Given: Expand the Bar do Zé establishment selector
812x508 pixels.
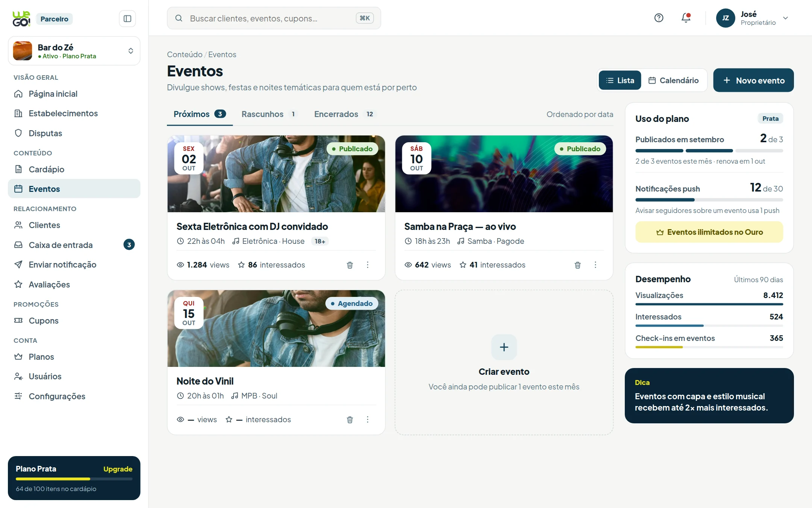Looking at the screenshot, I should point(74,51).
